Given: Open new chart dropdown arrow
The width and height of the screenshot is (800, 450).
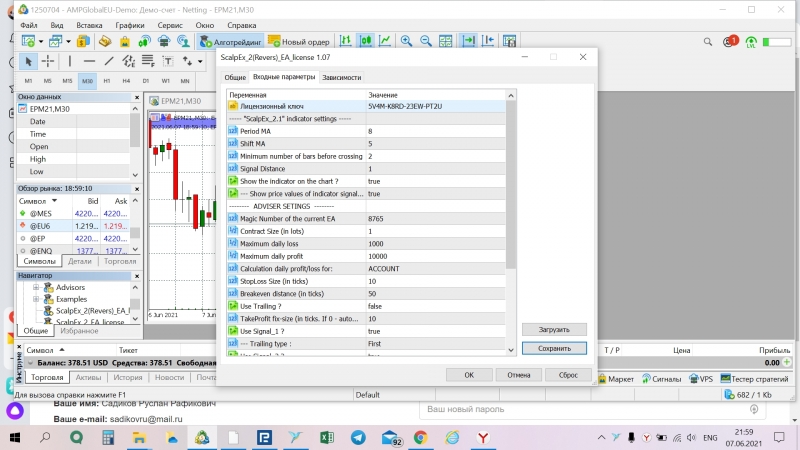Looking at the screenshot, I should (40, 41).
